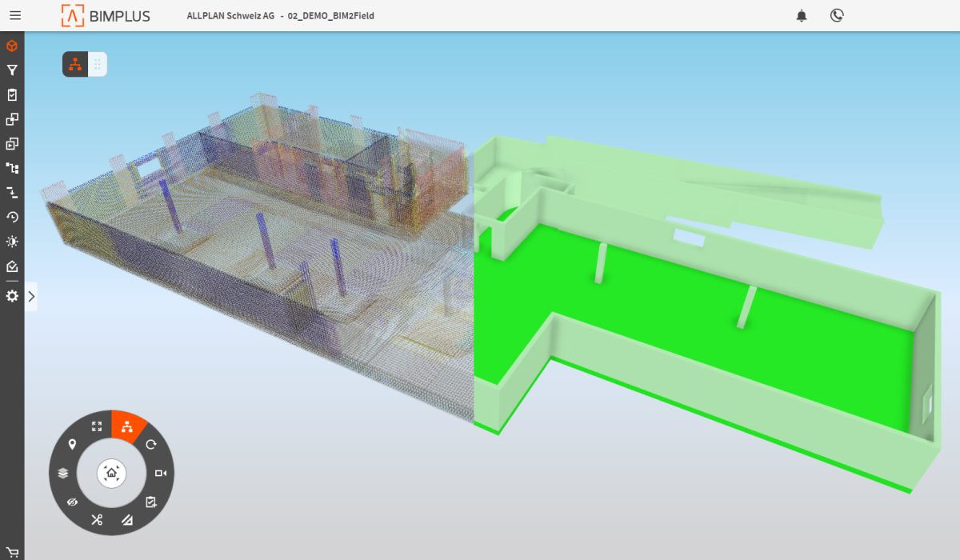
Task: Open the camera view tool on navigation wheel
Action: click(160, 473)
